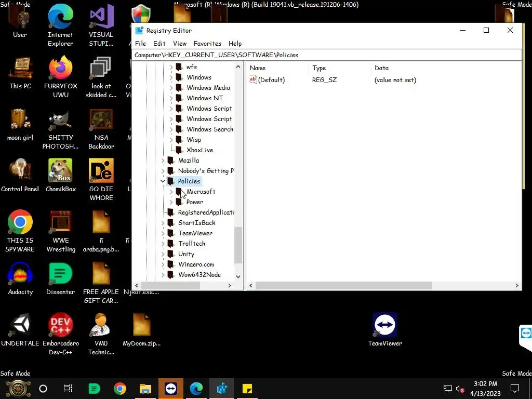Open the View menu
This screenshot has height=399, width=532.
[x=180, y=44]
